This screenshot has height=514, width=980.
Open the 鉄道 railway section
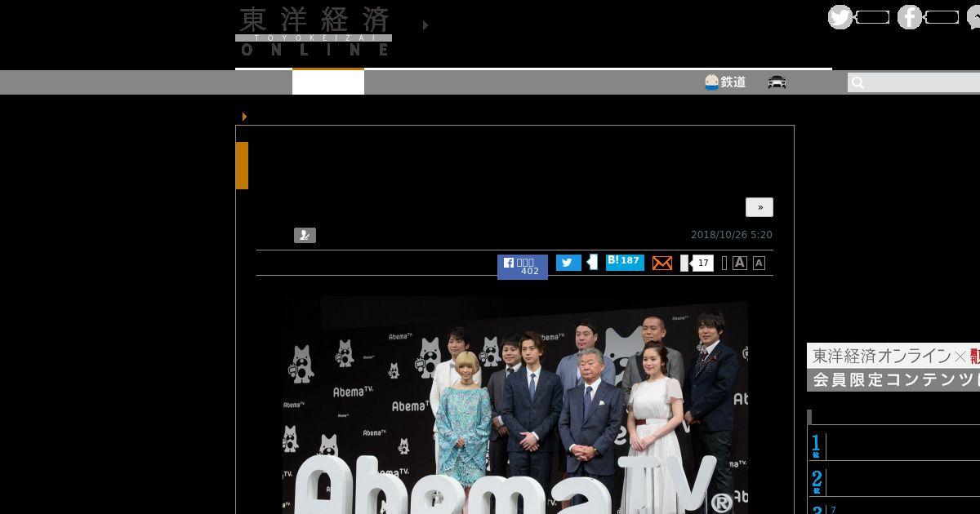click(725, 82)
